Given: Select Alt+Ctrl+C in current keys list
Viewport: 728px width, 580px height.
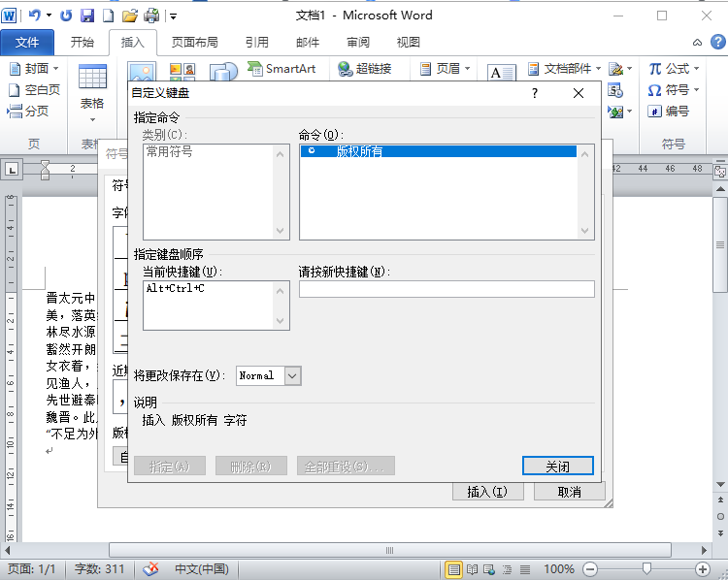Looking at the screenshot, I should 210,288.
